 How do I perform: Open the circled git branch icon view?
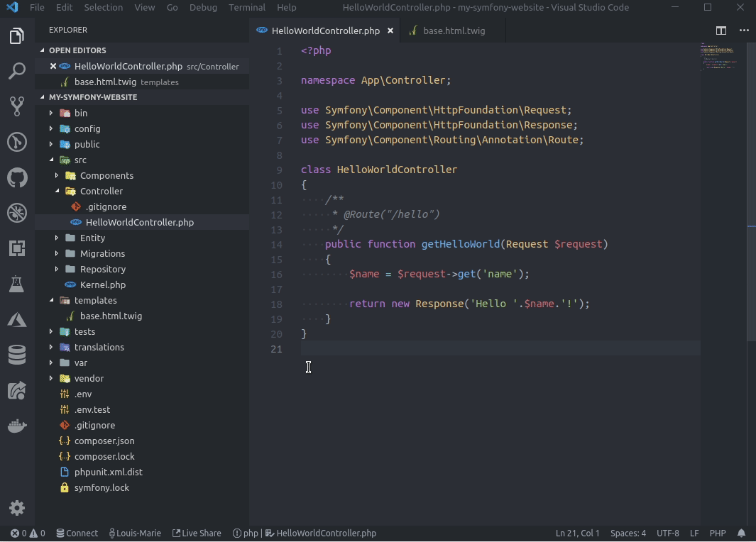pyautogui.click(x=17, y=142)
